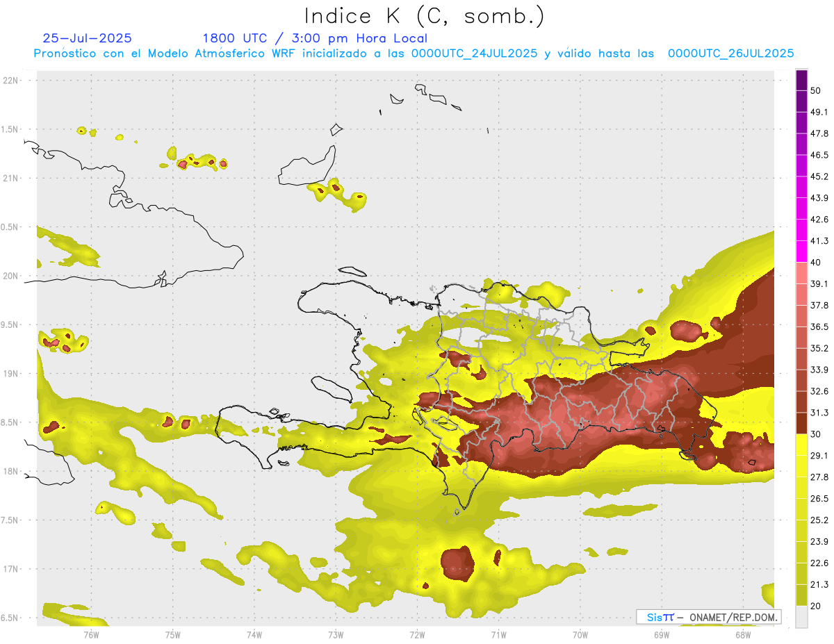Click the '50' color bar label

click(x=816, y=91)
